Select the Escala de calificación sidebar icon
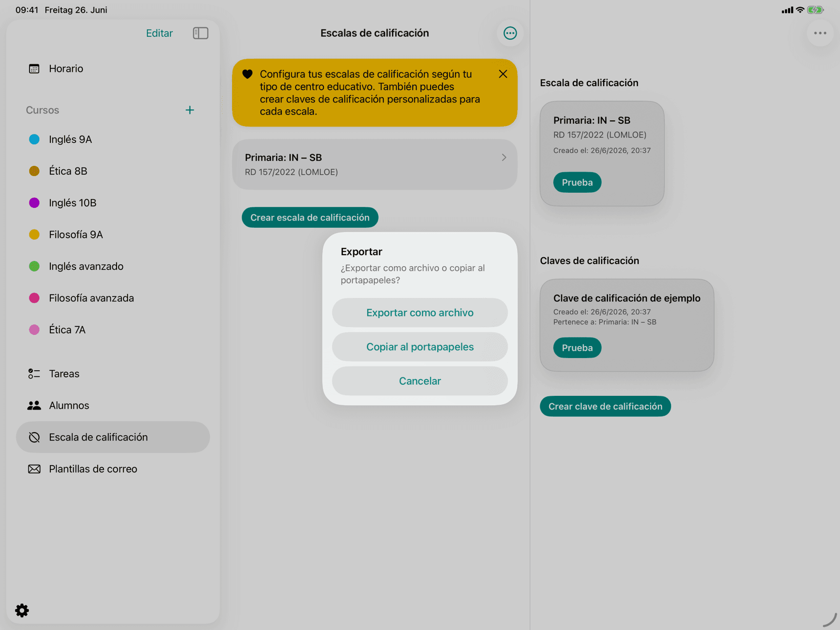 coord(34,437)
